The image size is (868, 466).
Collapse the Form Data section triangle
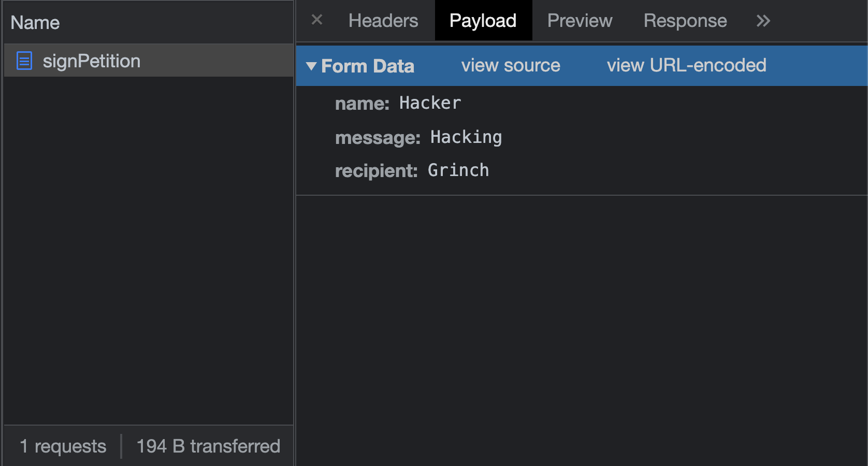(x=311, y=66)
